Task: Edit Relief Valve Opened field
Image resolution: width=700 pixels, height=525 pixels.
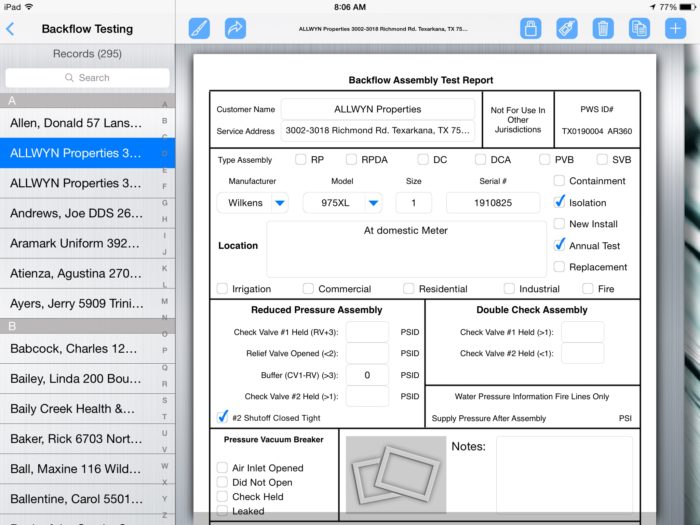Action: (x=367, y=353)
